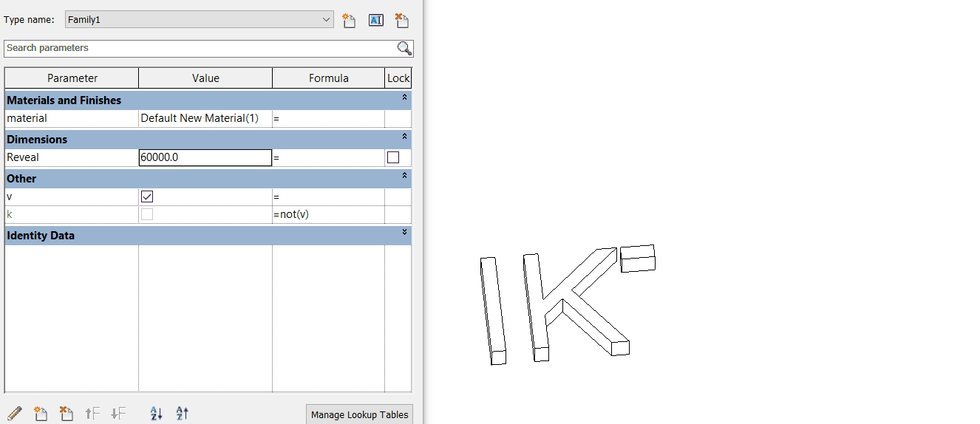Click the Delete Parameter icon at bottom
Screen dimensions: 980x424
(x=66, y=414)
